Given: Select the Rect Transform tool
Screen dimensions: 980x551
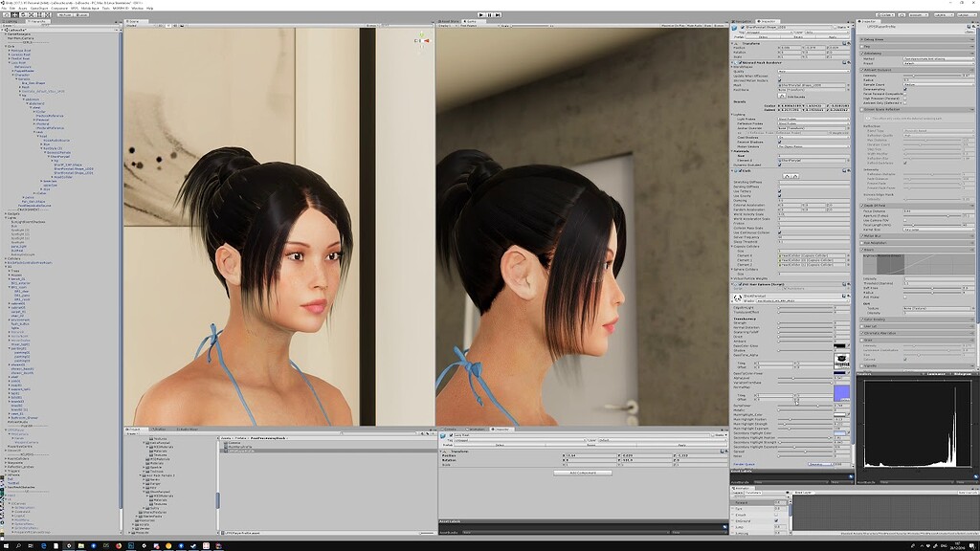Looking at the screenshot, I should (40, 15).
